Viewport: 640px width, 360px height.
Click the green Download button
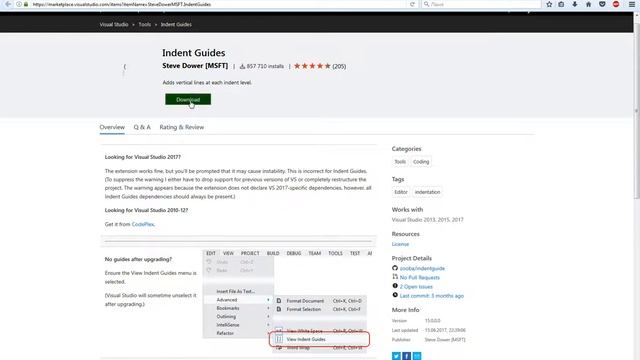coord(188,99)
